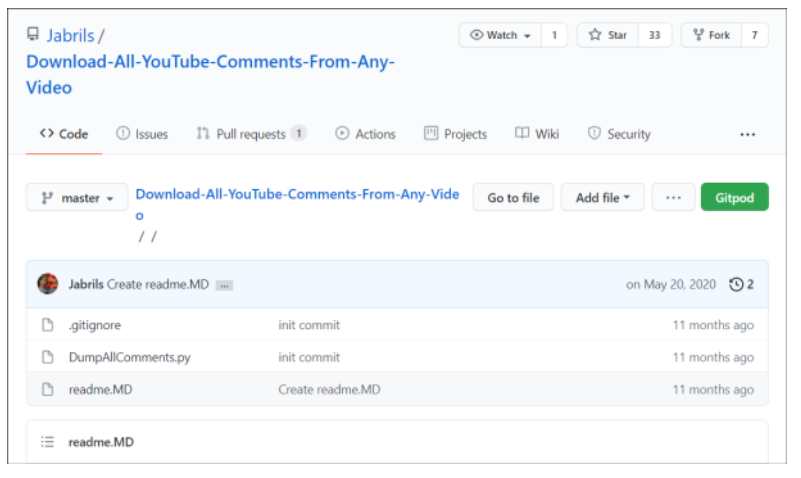Click the '11 months ago' timestamp for readme.MD
Image resolution: width=801 pixels, height=478 pixels.
(x=713, y=390)
